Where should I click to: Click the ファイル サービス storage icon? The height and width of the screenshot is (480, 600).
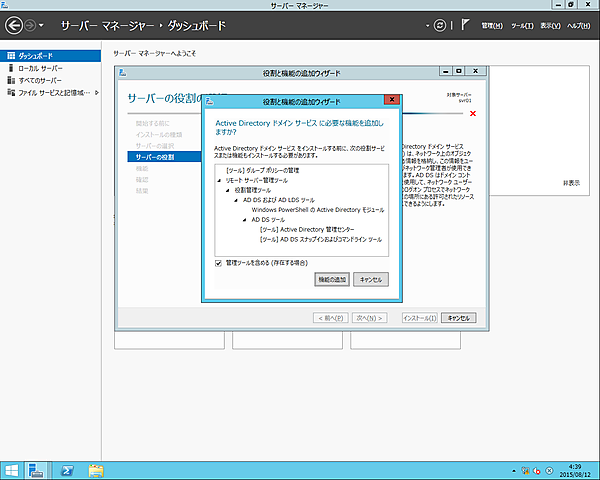(11, 93)
